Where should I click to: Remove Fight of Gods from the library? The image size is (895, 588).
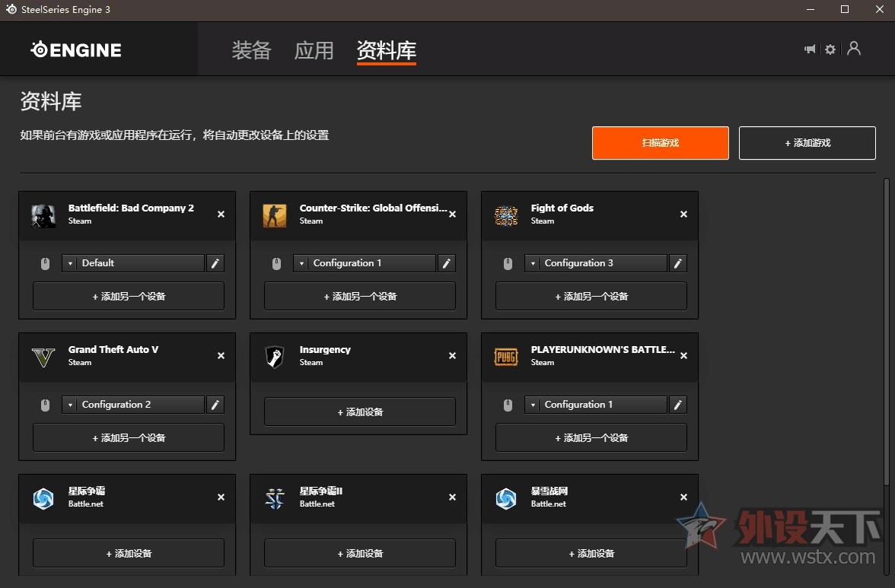[683, 214]
